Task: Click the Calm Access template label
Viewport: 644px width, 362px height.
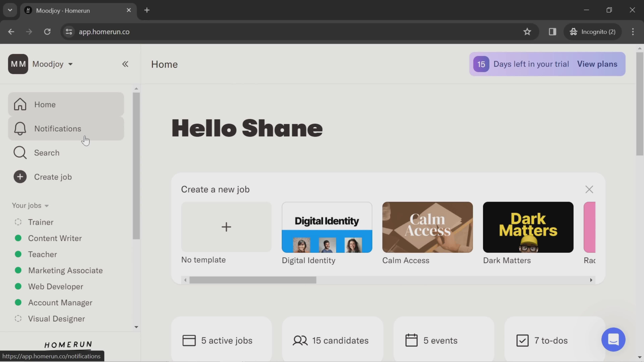Action: tap(406, 260)
